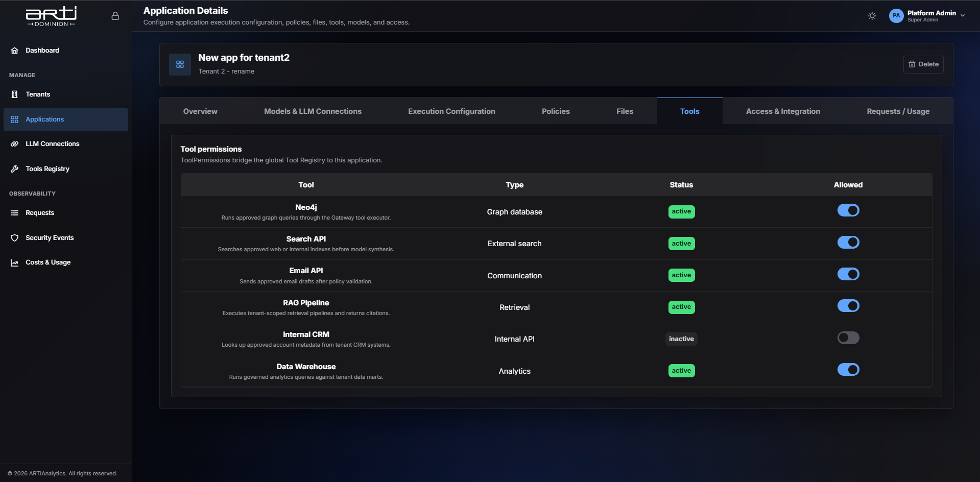Open Security Events in the sidebar

pyautogui.click(x=65, y=237)
